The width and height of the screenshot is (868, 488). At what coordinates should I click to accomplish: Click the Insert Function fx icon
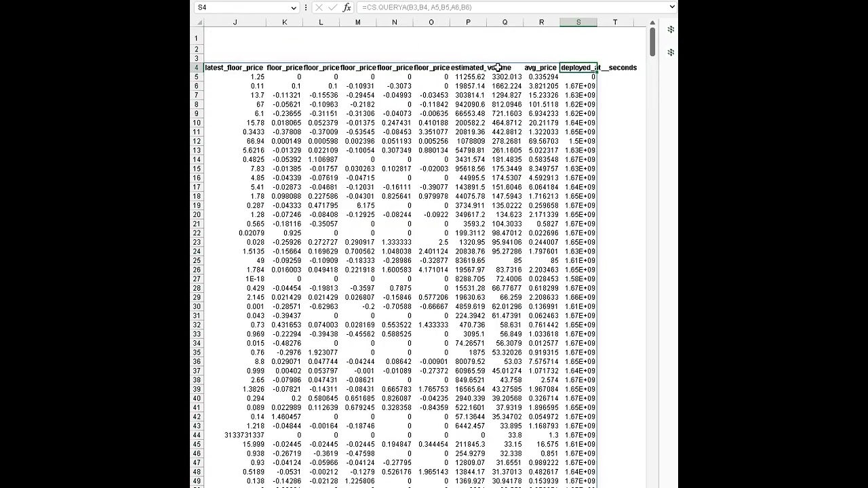point(347,7)
